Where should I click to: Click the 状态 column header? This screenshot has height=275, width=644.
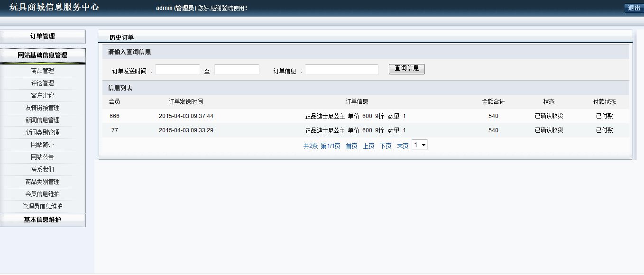point(549,101)
